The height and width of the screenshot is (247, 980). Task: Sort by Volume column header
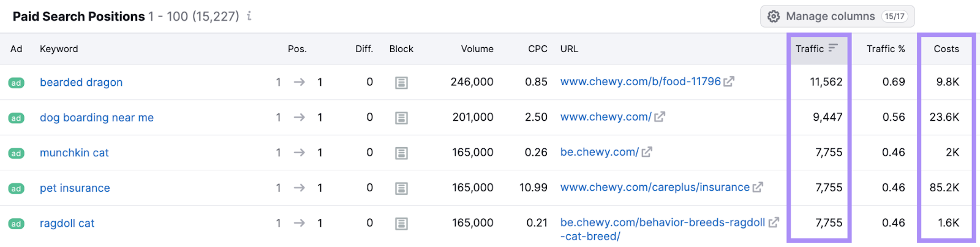[x=477, y=48]
